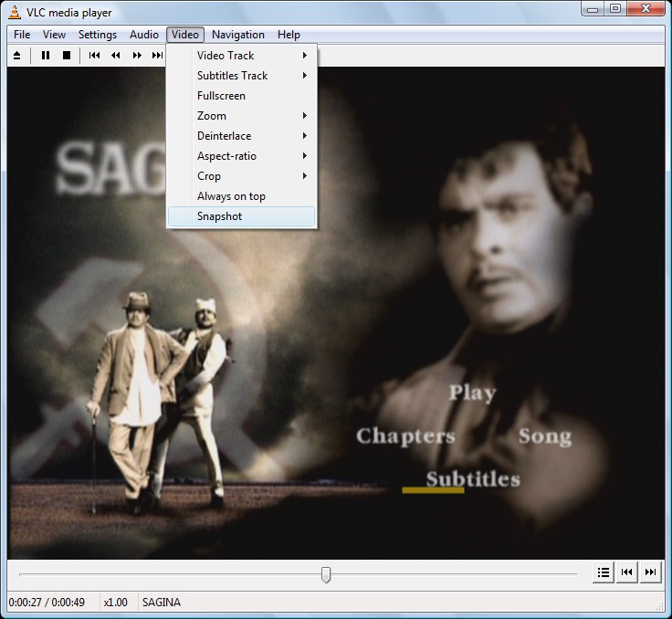Expand the Deinterlace submenu
Viewport: 672px width, 619px height.
242,136
